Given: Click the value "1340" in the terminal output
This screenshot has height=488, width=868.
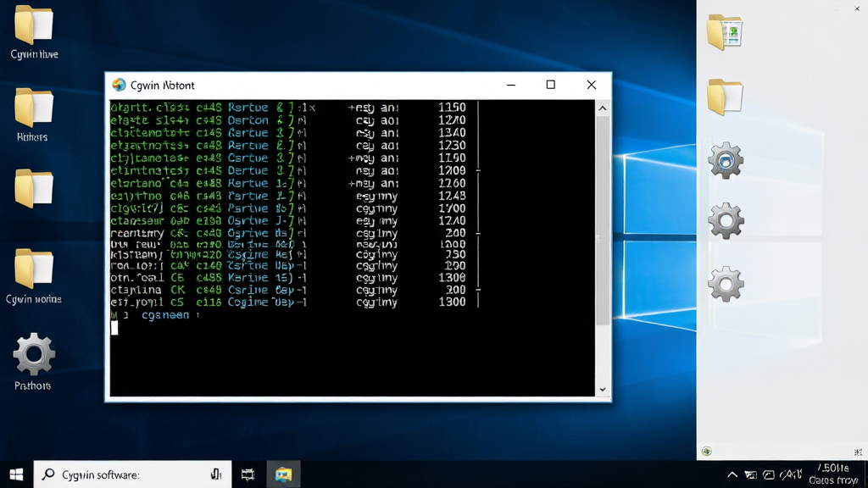Looking at the screenshot, I should click(452, 133).
